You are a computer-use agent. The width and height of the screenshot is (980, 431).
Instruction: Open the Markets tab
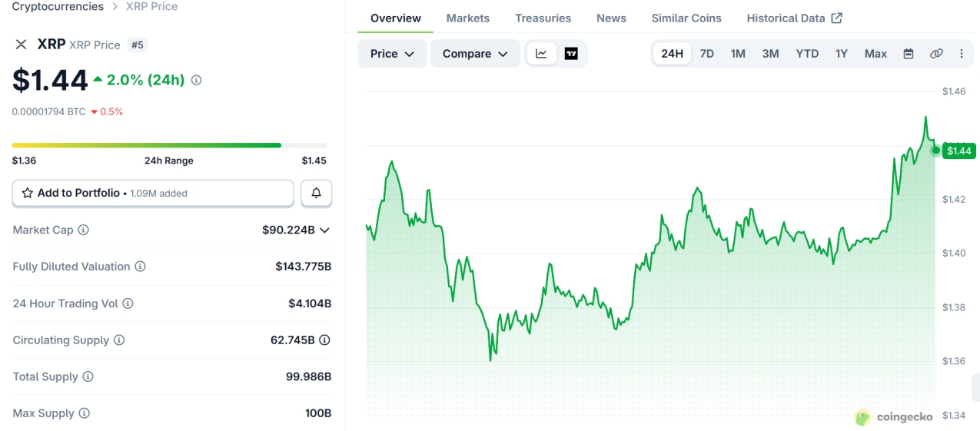coord(468,18)
